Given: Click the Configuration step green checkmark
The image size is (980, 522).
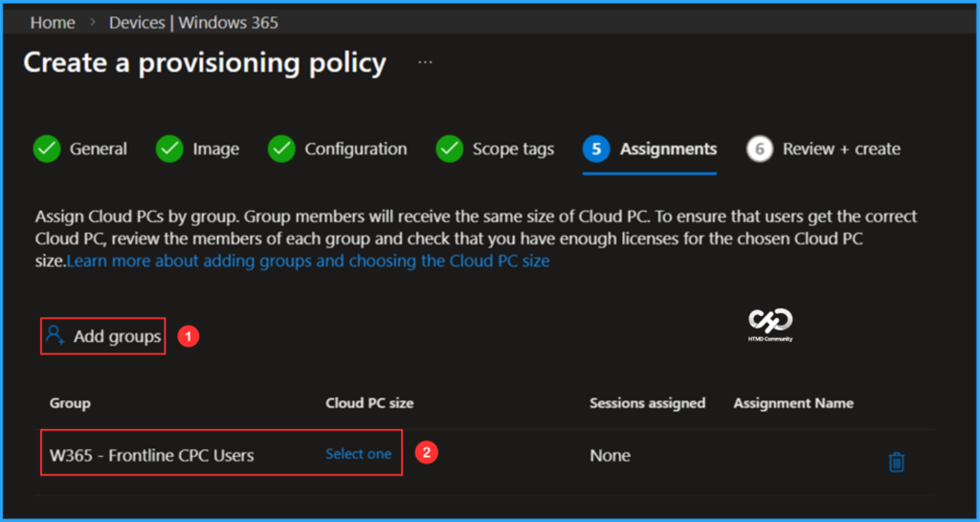Looking at the screenshot, I should coord(282,149).
